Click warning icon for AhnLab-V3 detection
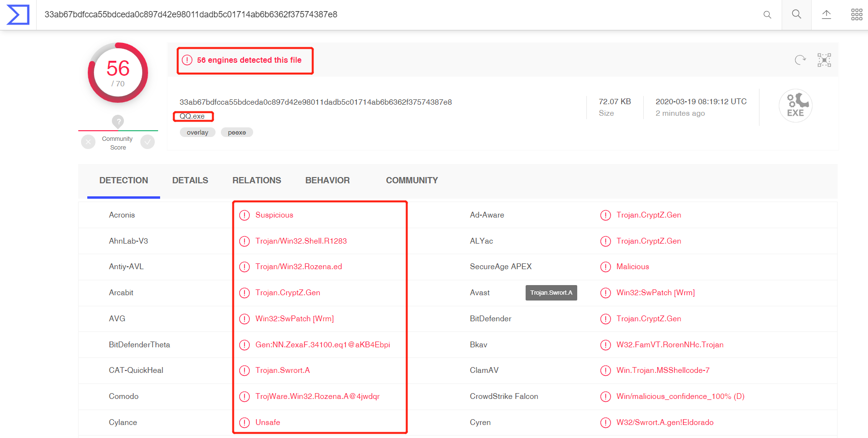 click(x=244, y=241)
